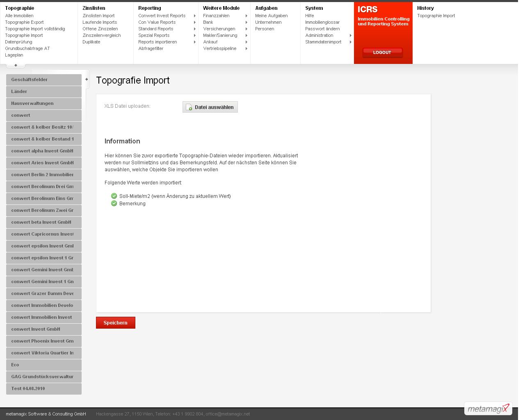Select conwert Berolinum Drei entry
This screenshot has height=420, width=525.
[x=44, y=186]
